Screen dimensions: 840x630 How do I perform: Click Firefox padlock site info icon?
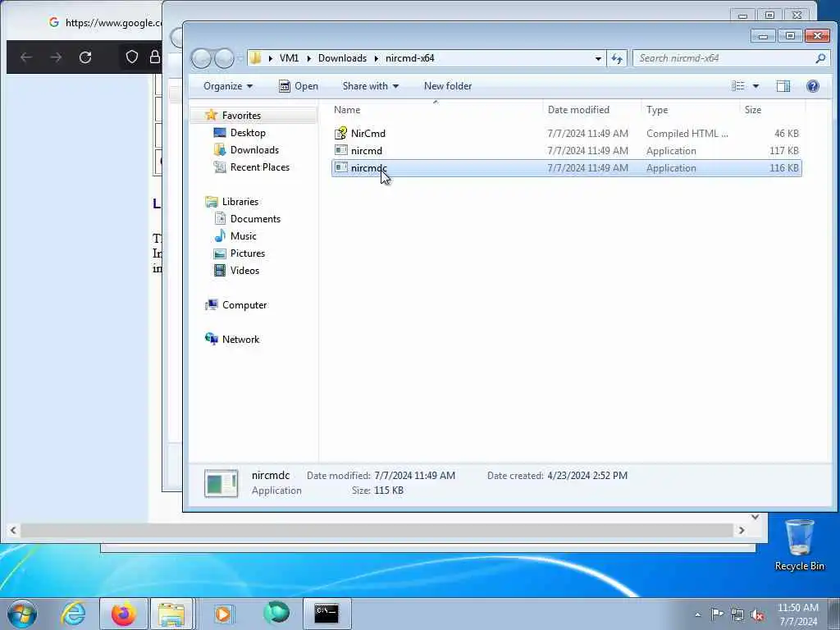[155, 57]
